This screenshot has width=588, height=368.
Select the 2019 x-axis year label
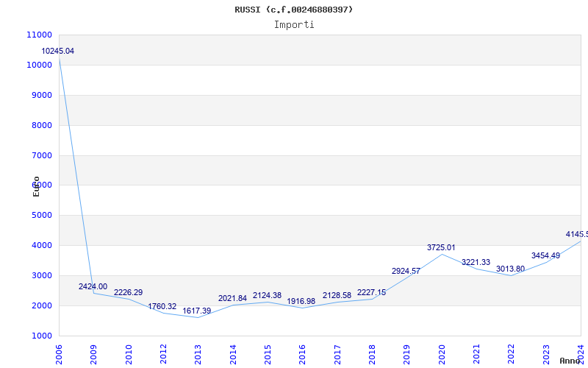point(407,355)
